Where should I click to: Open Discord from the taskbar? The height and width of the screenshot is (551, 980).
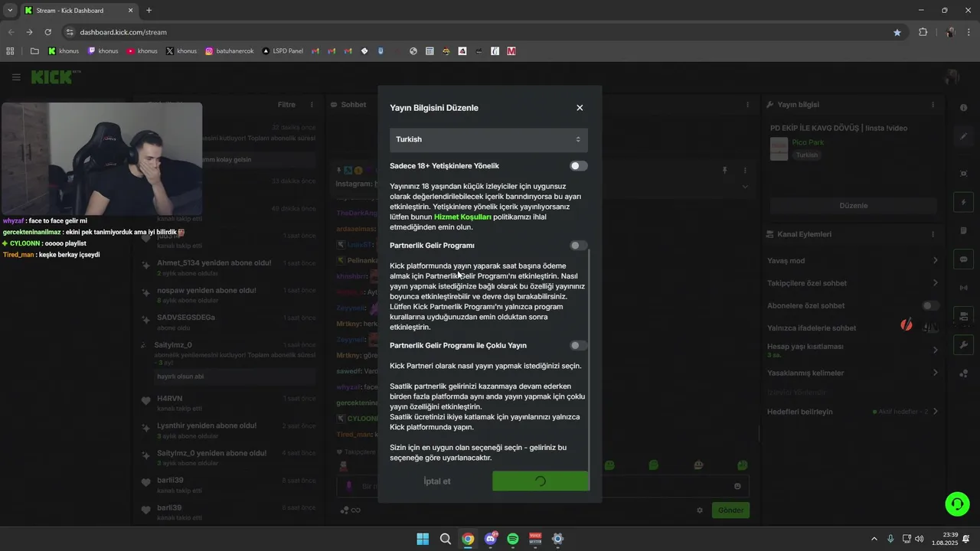pos(491,539)
